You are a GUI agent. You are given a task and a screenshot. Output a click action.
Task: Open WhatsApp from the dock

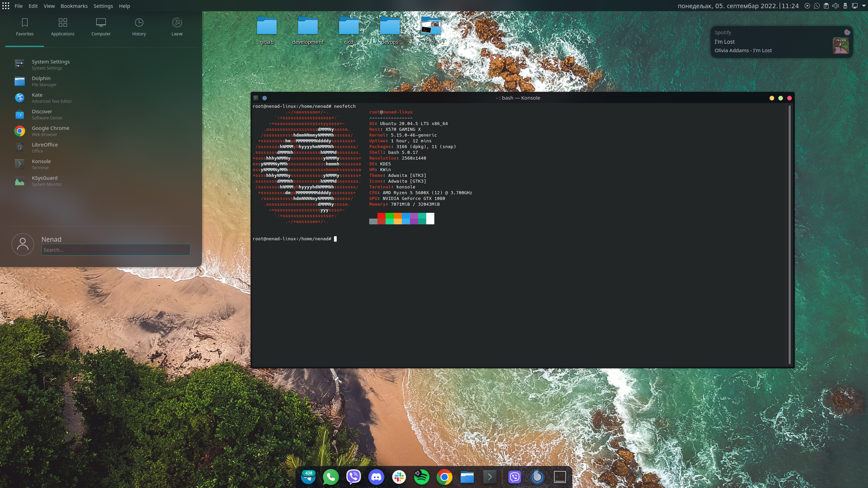pos(331,477)
